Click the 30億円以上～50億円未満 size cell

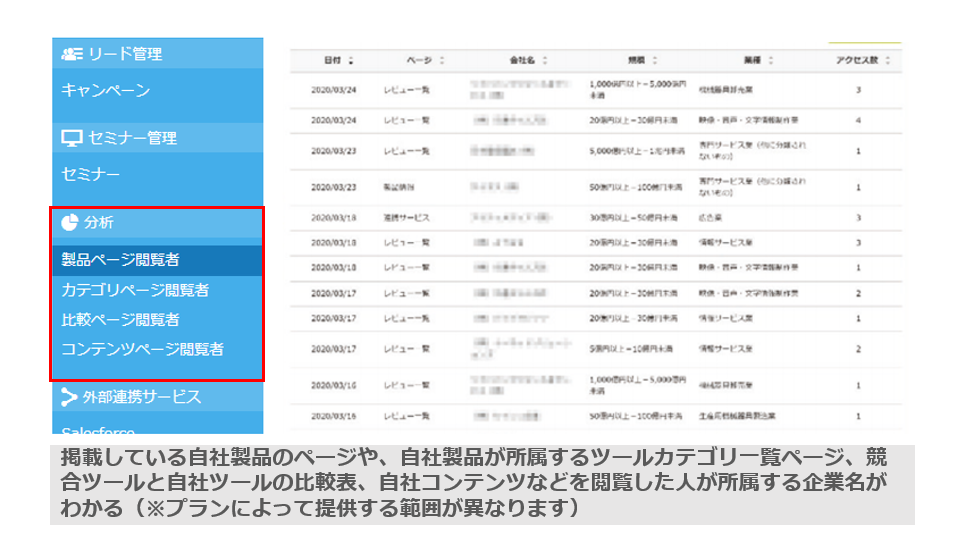click(633, 218)
